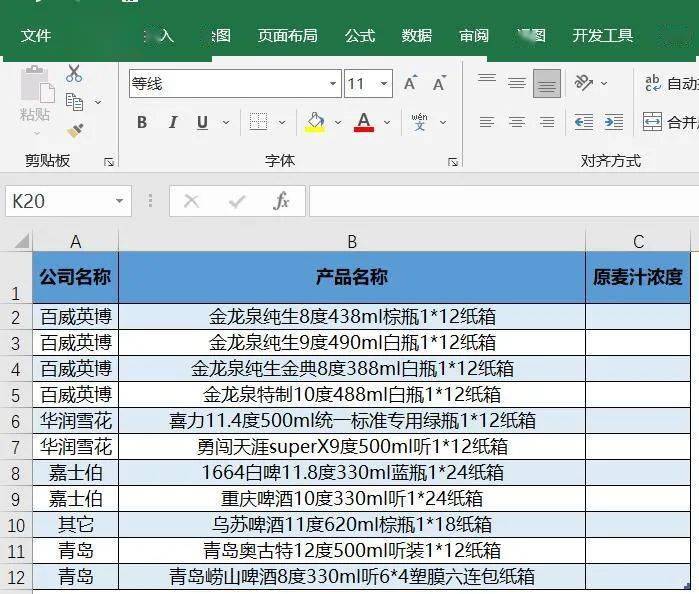Viewport: 699px width, 594px height.
Task: Toggle bottom align button
Action: (547, 83)
